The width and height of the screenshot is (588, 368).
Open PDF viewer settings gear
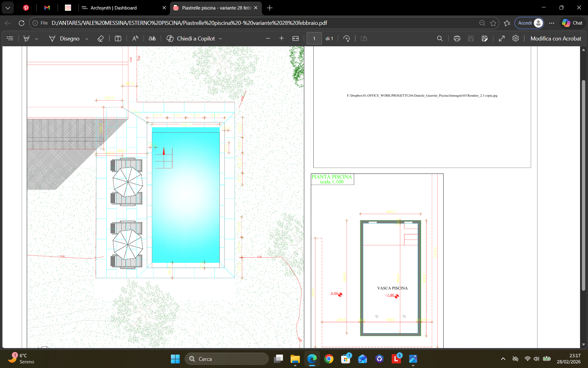pyautogui.click(x=515, y=38)
